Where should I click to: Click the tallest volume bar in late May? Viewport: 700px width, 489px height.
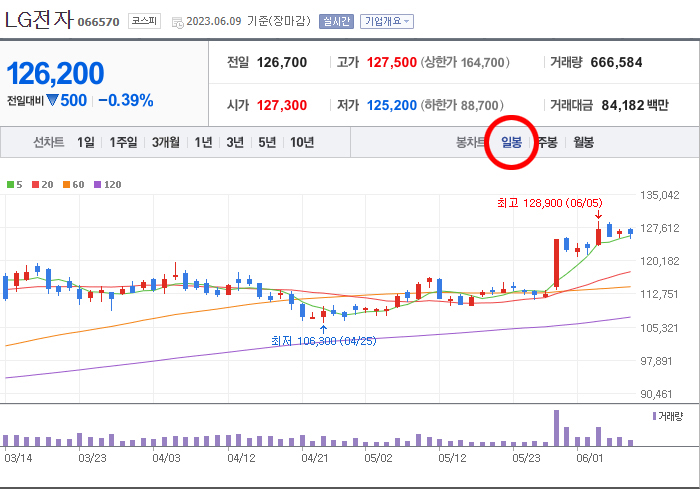tap(556, 428)
